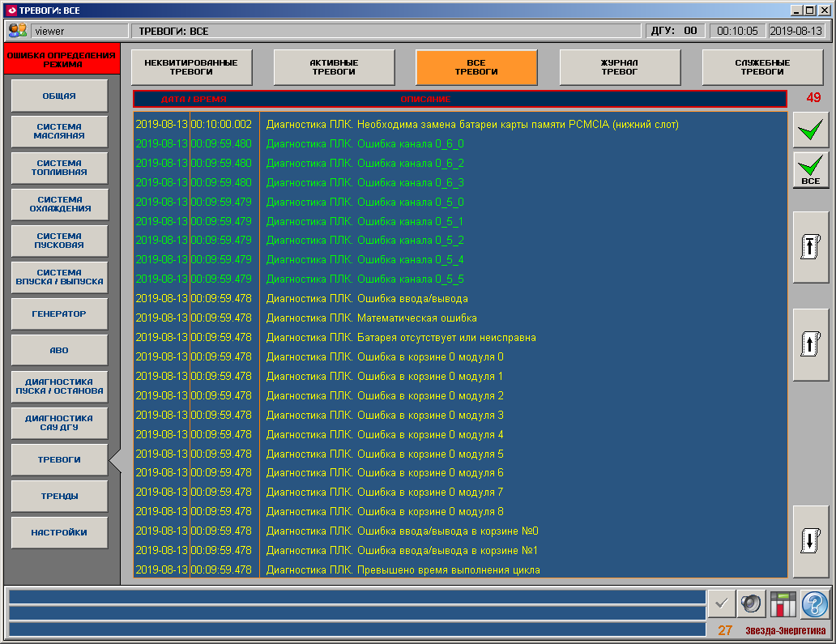The height and width of the screenshot is (644, 836).
Task: Select alarm Ошибка ввода/вывода в корзине №1
Action: click(x=460, y=550)
